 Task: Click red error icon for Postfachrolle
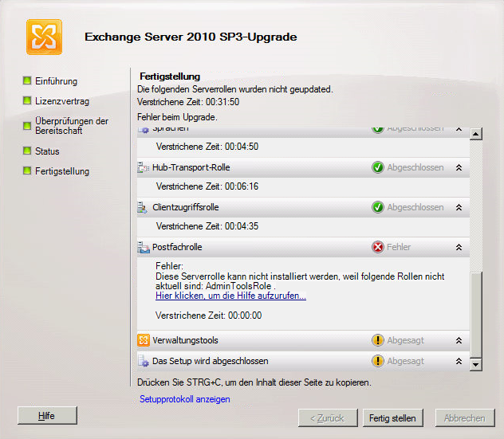378,247
